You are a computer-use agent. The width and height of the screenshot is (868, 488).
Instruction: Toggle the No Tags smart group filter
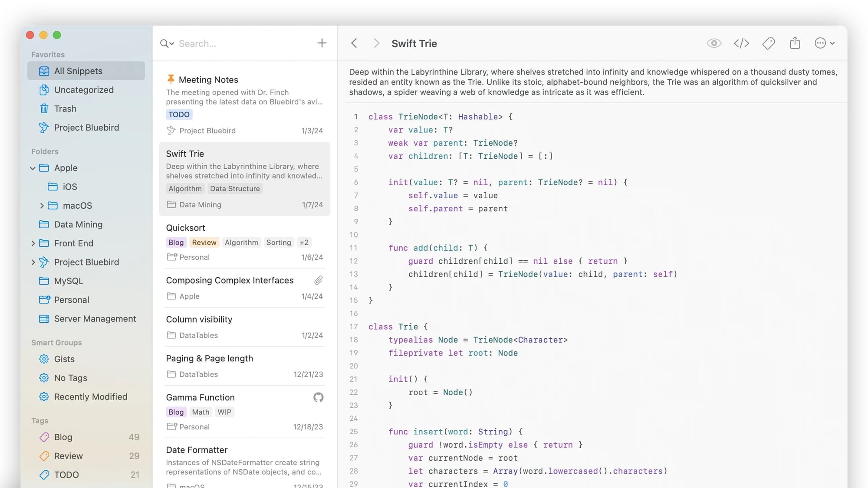(x=70, y=377)
